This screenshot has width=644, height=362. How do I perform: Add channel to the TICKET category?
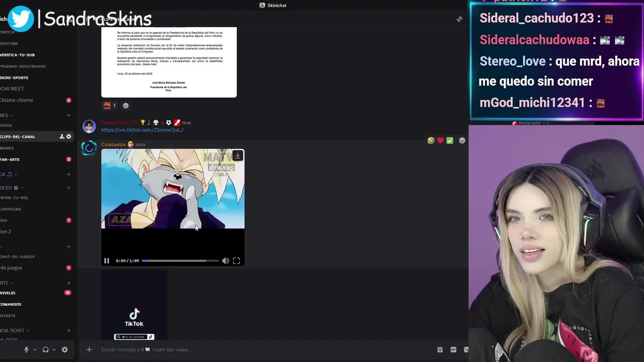pyautogui.click(x=69, y=330)
